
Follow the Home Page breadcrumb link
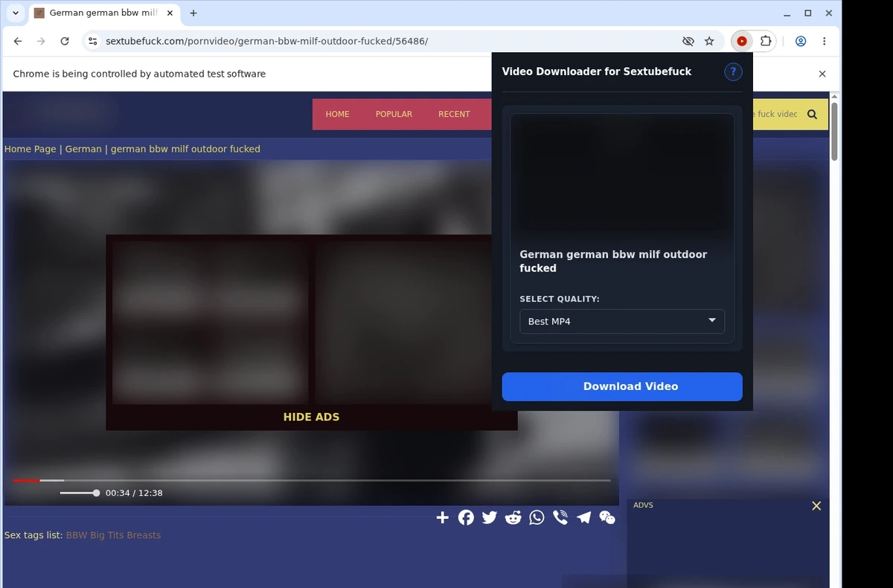31,149
